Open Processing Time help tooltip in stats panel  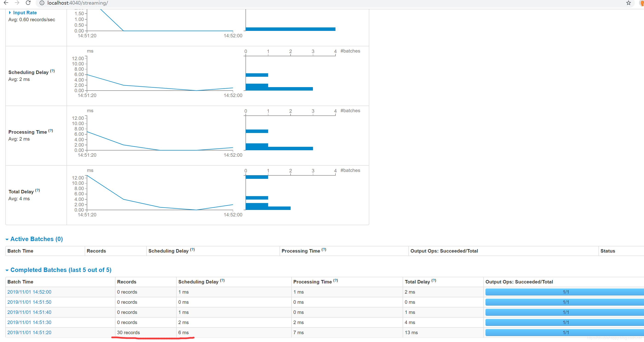[51, 130]
